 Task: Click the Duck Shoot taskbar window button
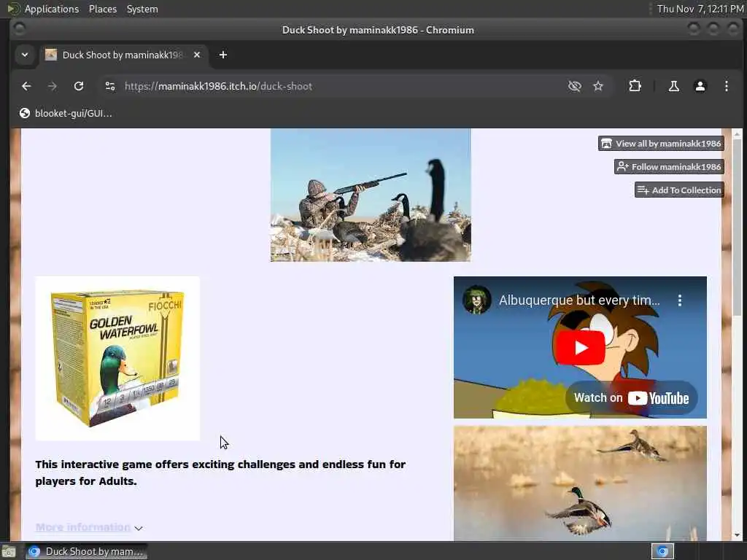tap(86, 551)
